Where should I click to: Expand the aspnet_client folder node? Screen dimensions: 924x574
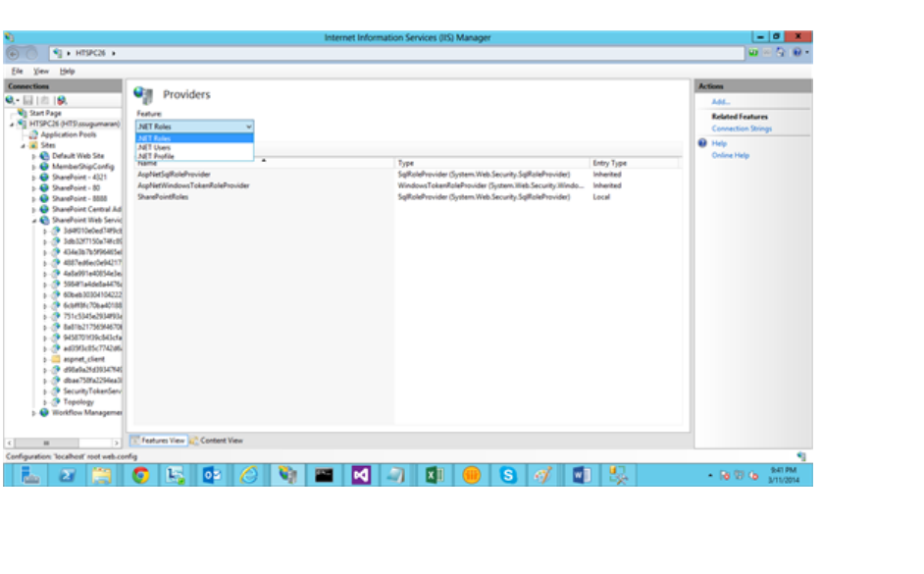pyautogui.click(x=45, y=359)
